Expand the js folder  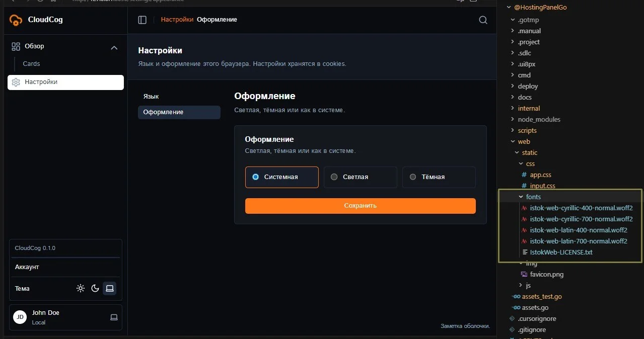(x=521, y=286)
